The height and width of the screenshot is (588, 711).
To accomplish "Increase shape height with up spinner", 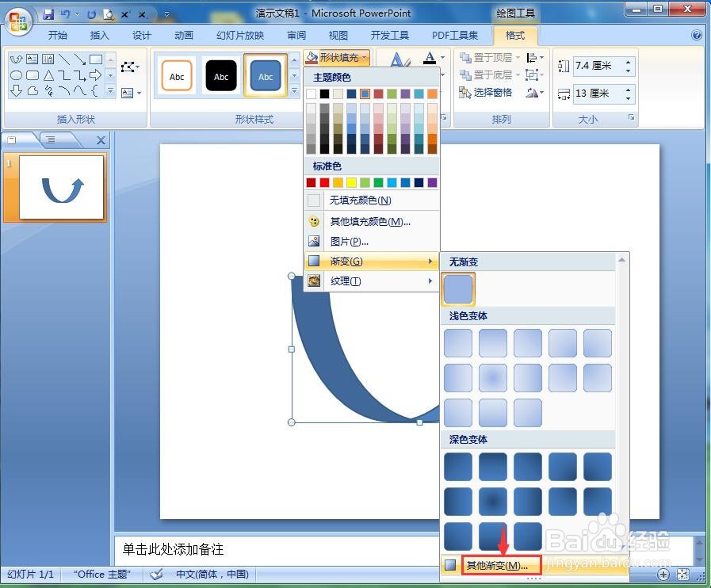I will (x=628, y=62).
